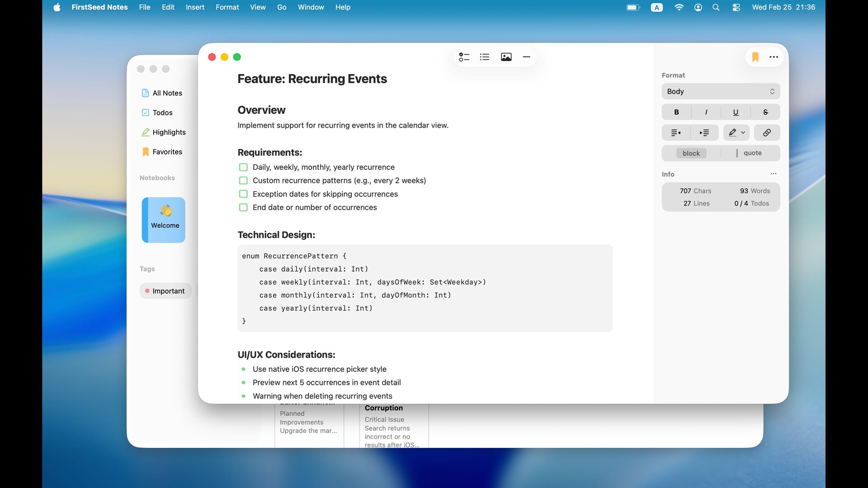Open the Body paragraph style dropdown
Viewport: 868px width, 488px height.
pos(721,91)
